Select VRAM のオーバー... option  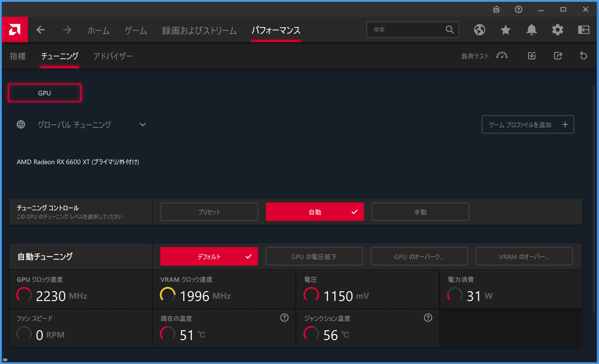pos(524,256)
